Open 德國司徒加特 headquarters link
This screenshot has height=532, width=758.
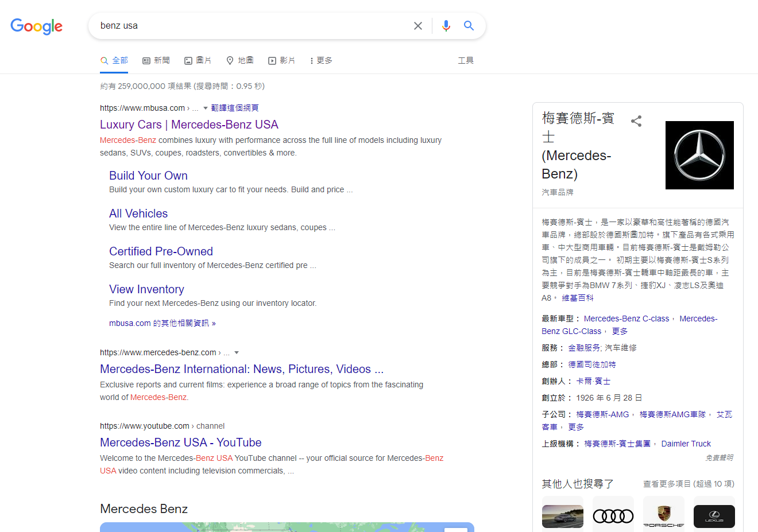click(x=592, y=364)
